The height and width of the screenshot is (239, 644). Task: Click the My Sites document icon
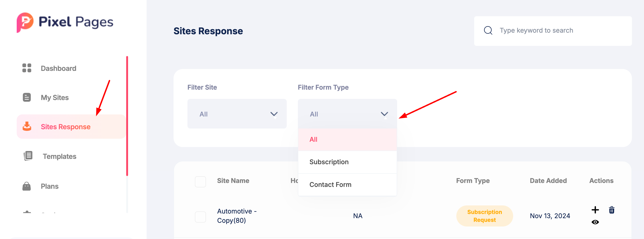coord(27,97)
